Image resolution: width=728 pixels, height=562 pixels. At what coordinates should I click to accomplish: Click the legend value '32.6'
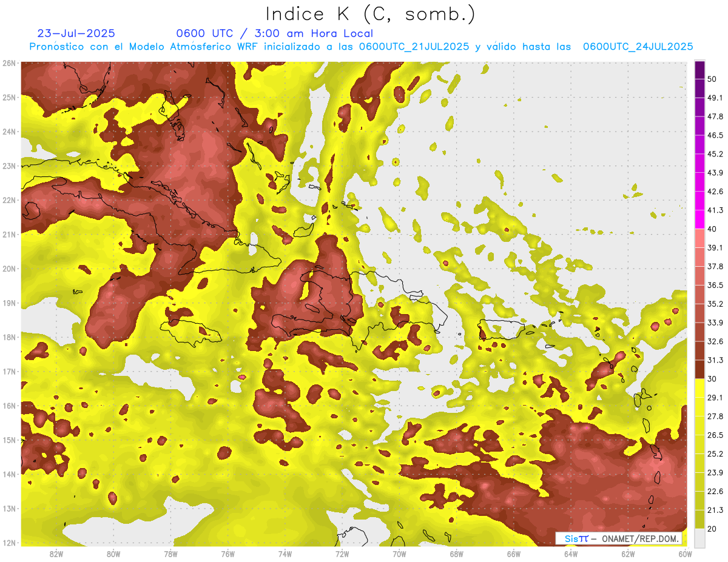[715, 341]
